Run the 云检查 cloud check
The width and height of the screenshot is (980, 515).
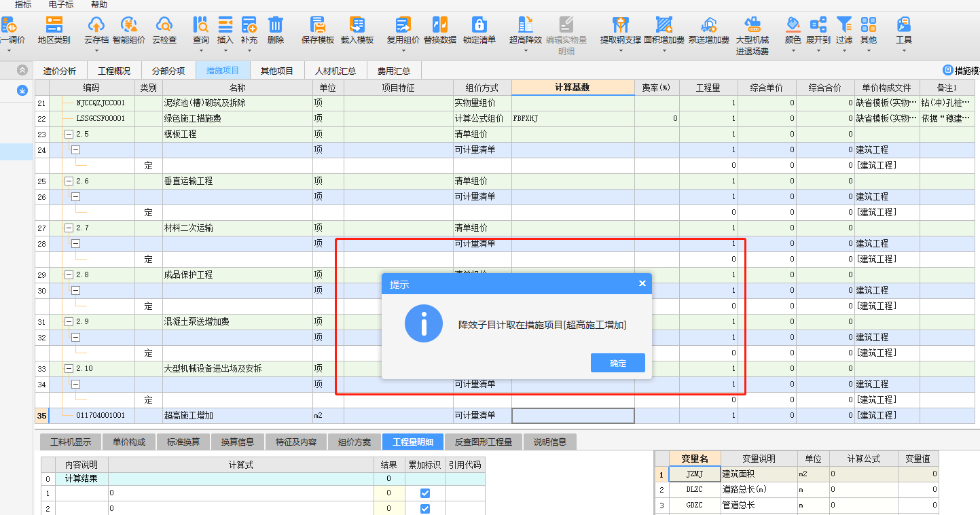tap(164, 31)
